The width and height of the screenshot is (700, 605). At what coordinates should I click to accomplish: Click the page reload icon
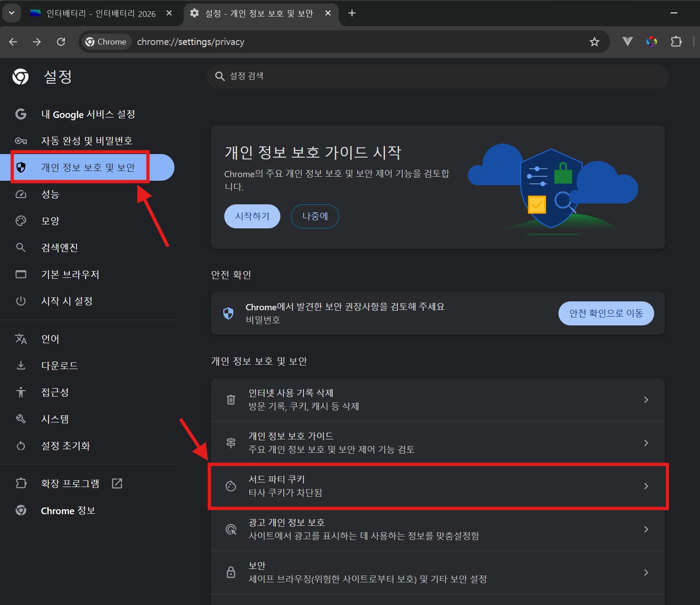click(61, 42)
